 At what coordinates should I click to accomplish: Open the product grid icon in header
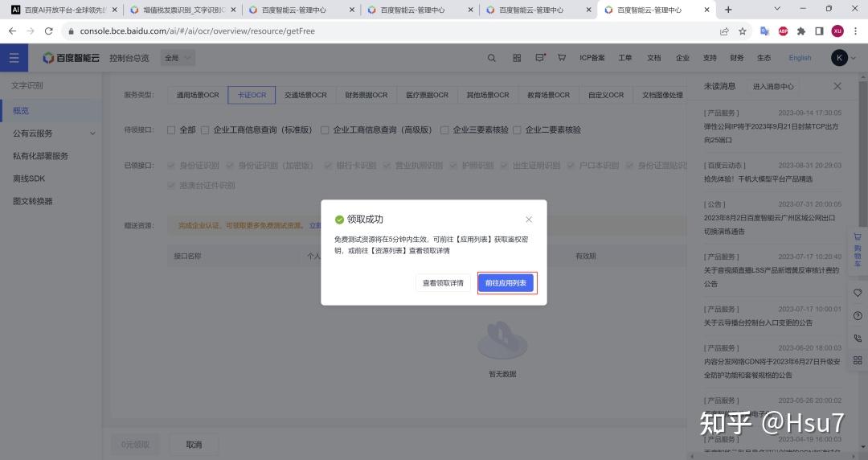click(x=517, y=58)
